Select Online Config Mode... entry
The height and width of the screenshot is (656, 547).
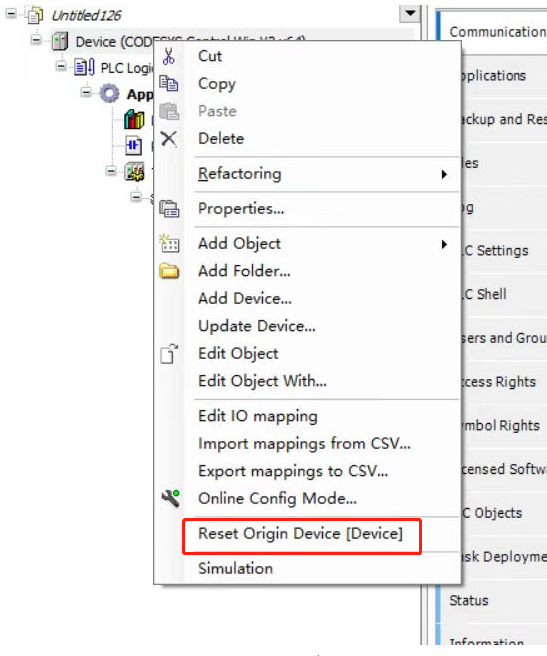click(x=308, y=498)
